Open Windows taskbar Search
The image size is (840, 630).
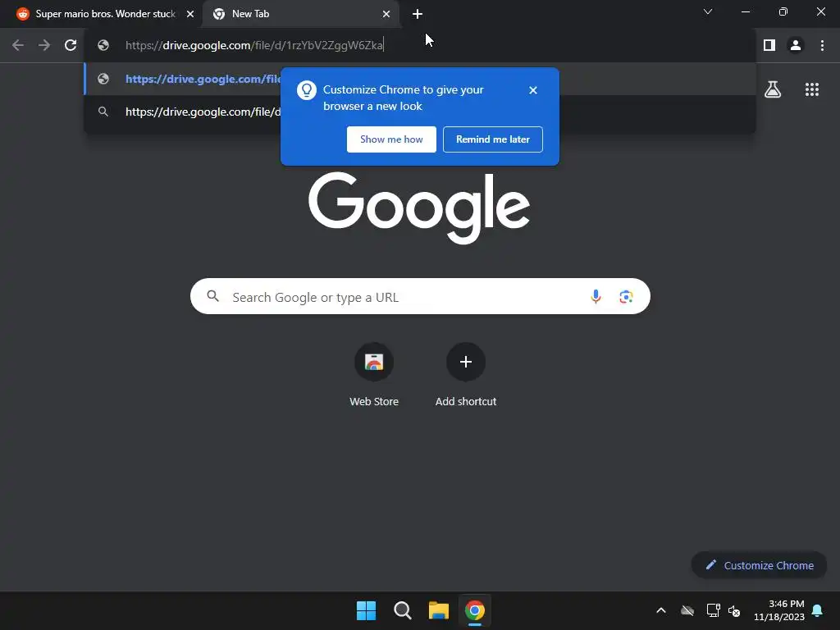(402, 610)
